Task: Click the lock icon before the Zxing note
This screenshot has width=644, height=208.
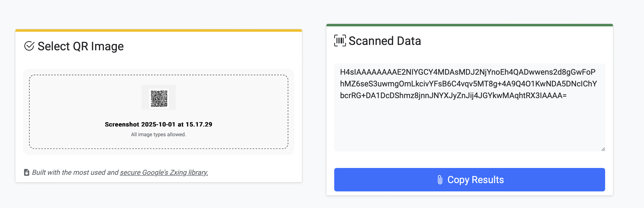Action: tap(27, 172)
